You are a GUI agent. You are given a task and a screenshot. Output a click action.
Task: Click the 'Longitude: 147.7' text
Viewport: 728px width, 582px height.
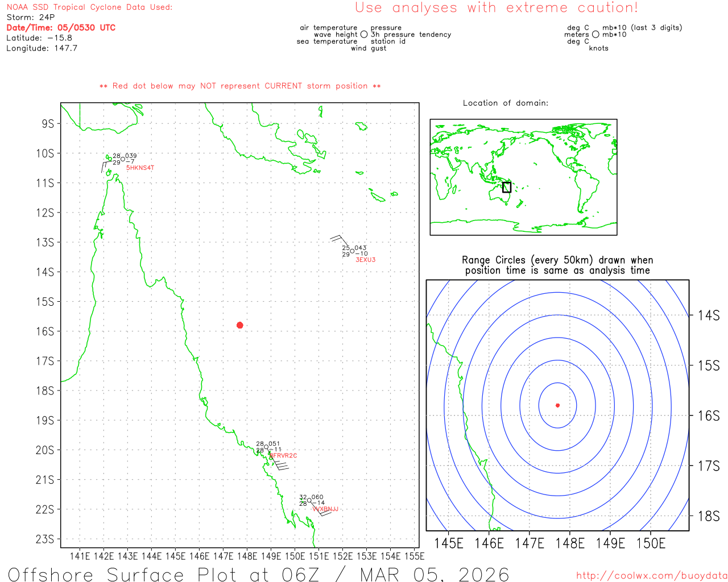tap(42, 48)
